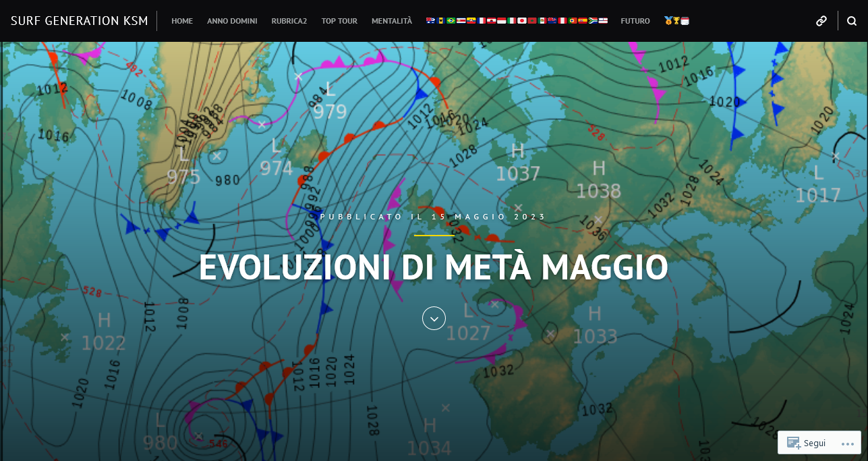Click the Evoluzioni di Metà Maggio headline
The width and height of the screenshot is (868, 461).
click(433, 268)
